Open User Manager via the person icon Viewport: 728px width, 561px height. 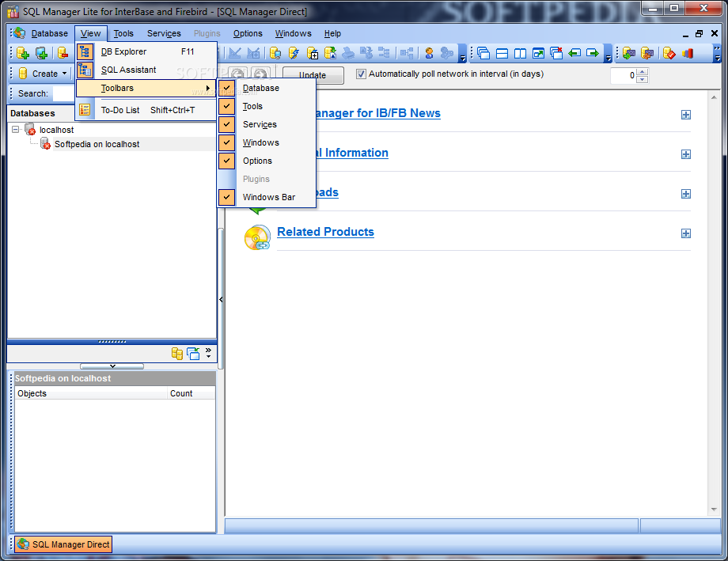[429, 53]
